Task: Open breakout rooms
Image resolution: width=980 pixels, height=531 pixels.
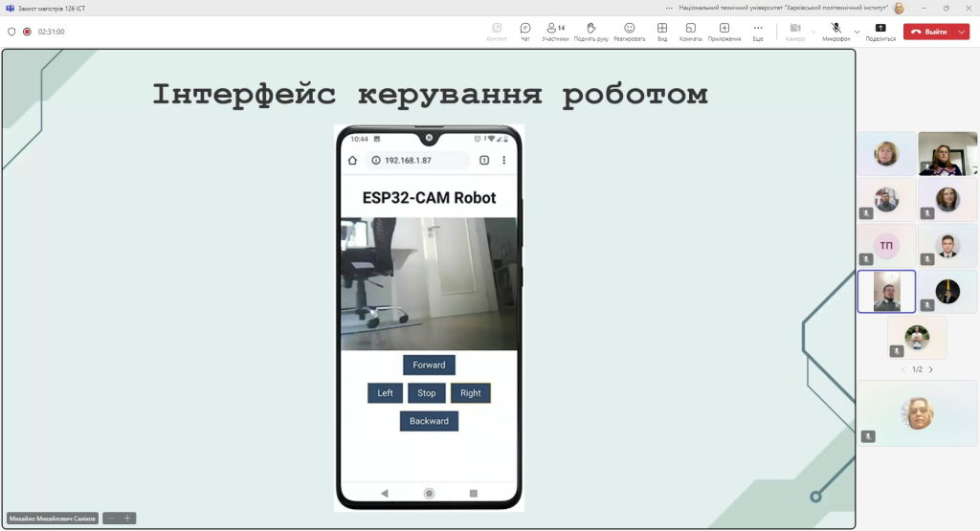Action: [691, 32]
